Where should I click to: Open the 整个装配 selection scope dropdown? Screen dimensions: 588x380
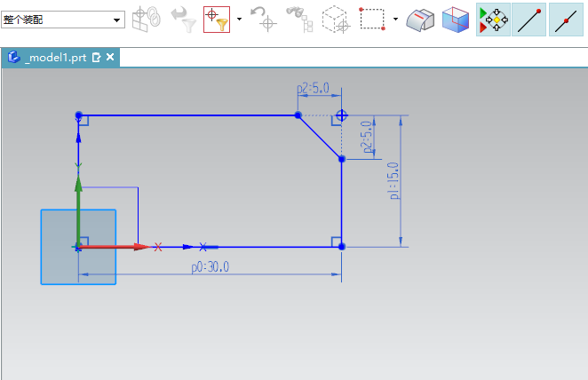[63, 20]
